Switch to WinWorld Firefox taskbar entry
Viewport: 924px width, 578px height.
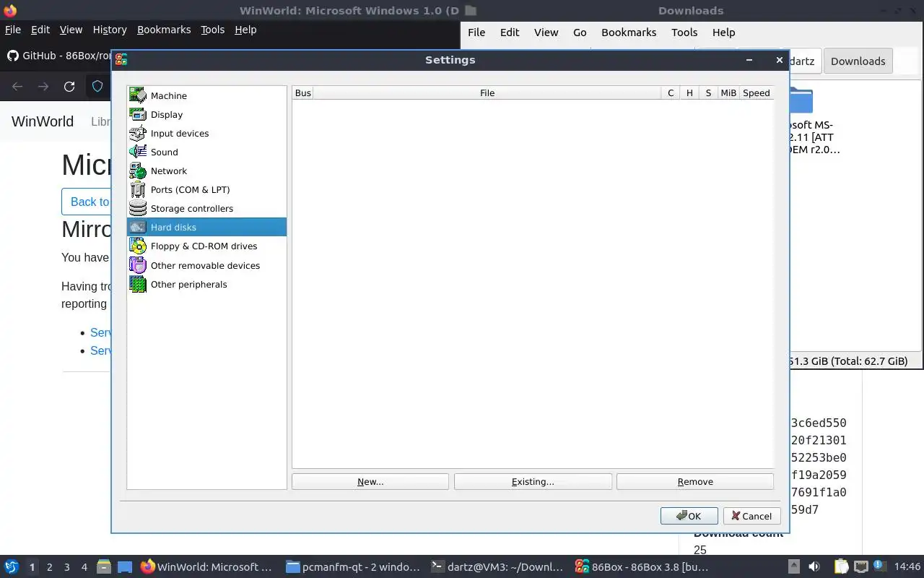[x=207, y=567]
